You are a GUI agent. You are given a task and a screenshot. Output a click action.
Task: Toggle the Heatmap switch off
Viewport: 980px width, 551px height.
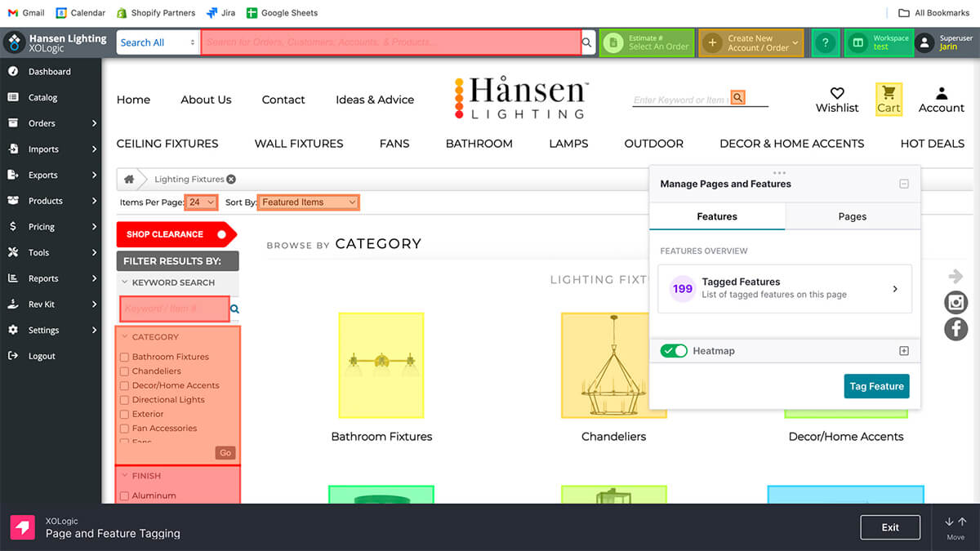pyautogui.click(x=674, y=351)
